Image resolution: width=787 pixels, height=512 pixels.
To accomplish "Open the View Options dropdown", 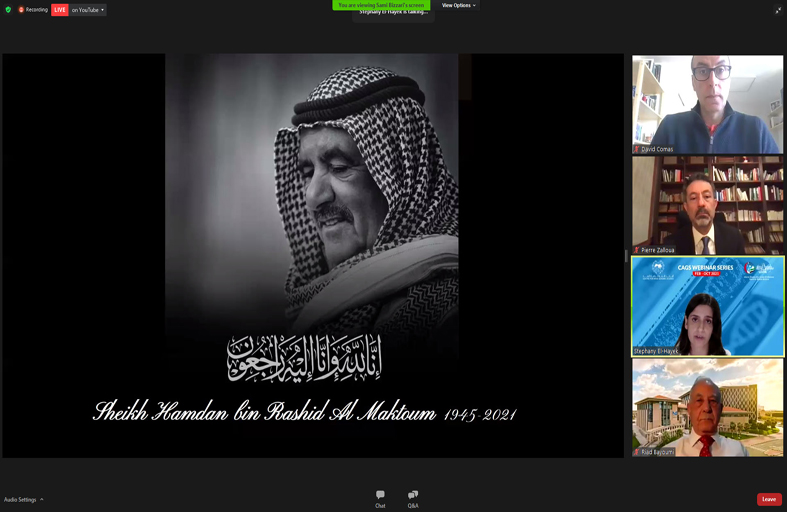I will tap(459, 5).
